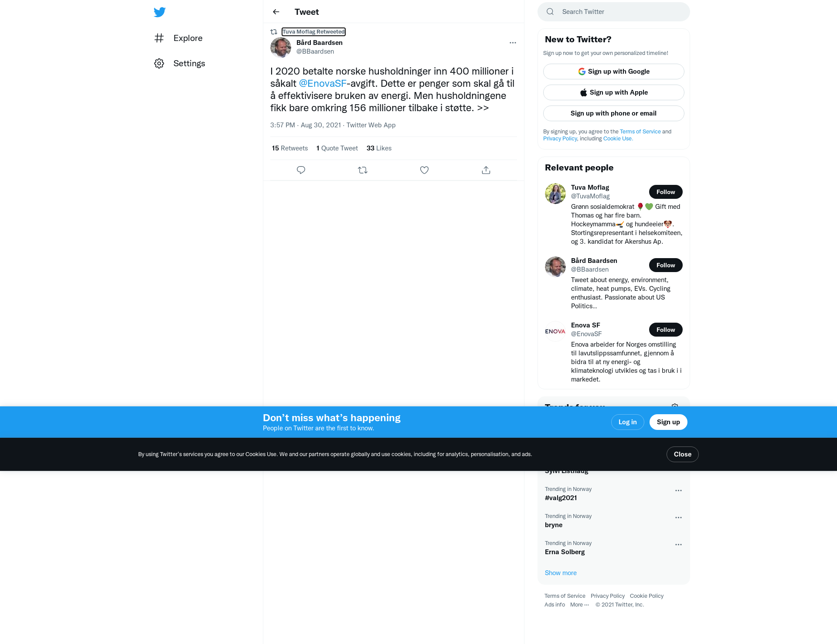This screenshot has height=644, width=837.
Task: Open the tweet's three-dot more menu
Action: point(513,43)
